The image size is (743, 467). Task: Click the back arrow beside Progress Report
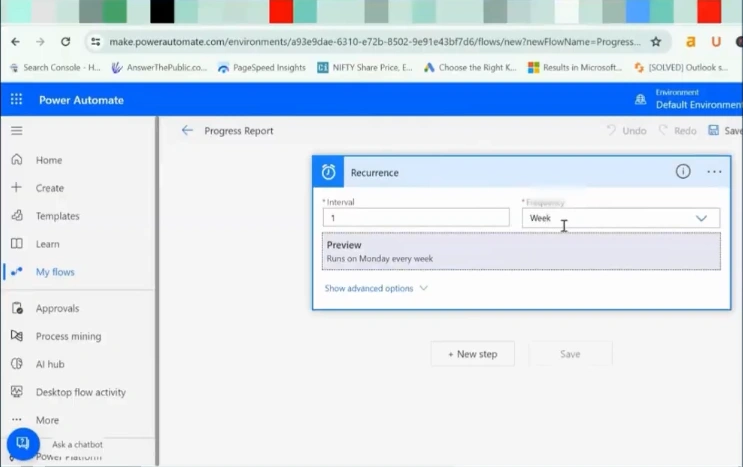(x=187, y=130)
